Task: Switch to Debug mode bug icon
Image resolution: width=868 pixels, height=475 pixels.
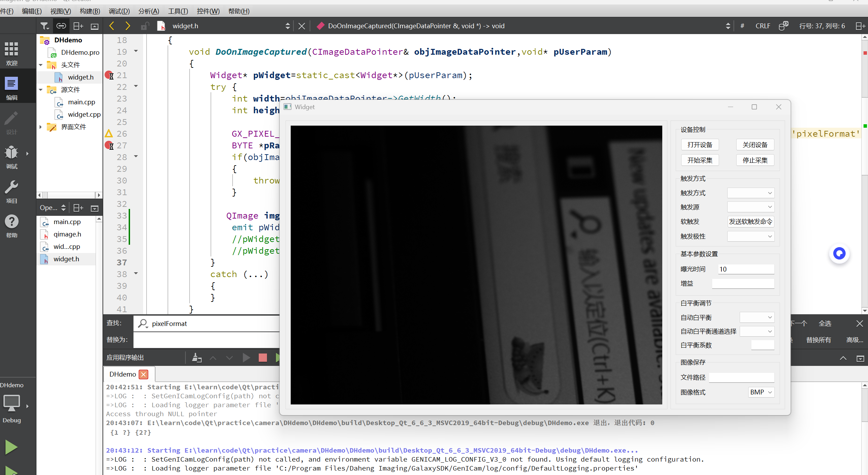Action: [11, 157]
